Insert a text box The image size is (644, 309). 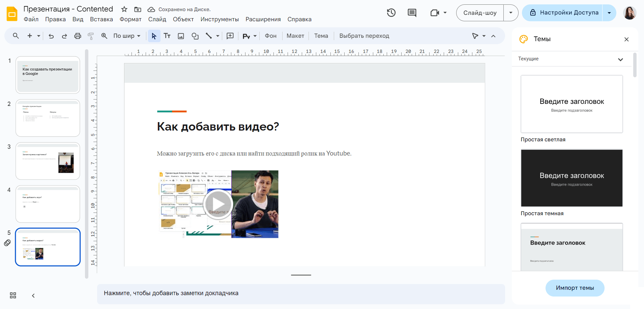click(167, 36)
